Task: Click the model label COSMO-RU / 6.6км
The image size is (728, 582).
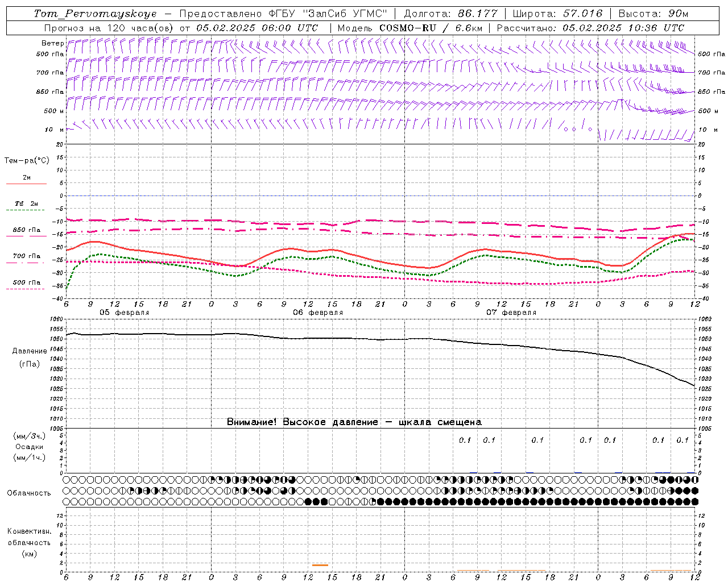Action: pyautogui.click(x=431, y=28)
